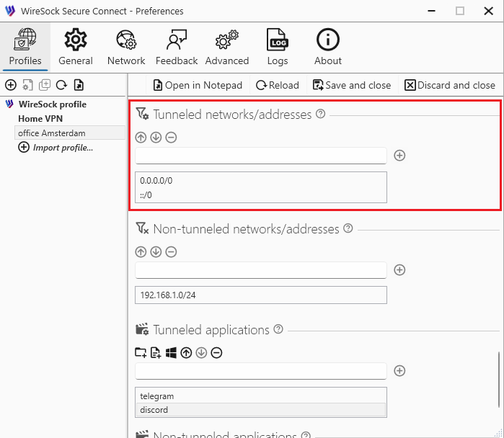504x438 pixels.
Task: View the Logs tab
Action: tap(278, 47)
